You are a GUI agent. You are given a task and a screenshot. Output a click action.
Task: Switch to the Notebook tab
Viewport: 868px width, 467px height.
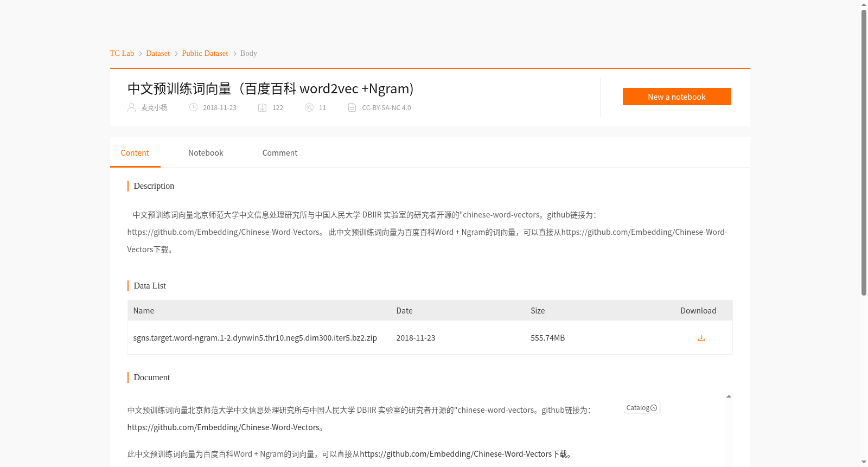point(206,153)
